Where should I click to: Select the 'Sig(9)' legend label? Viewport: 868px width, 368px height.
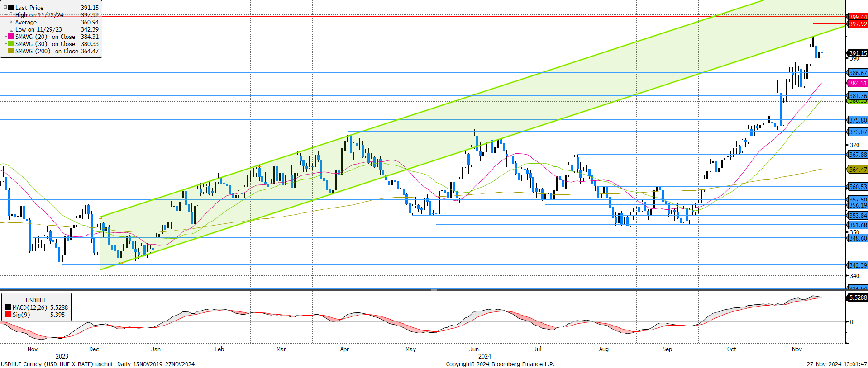coord(21,315)
